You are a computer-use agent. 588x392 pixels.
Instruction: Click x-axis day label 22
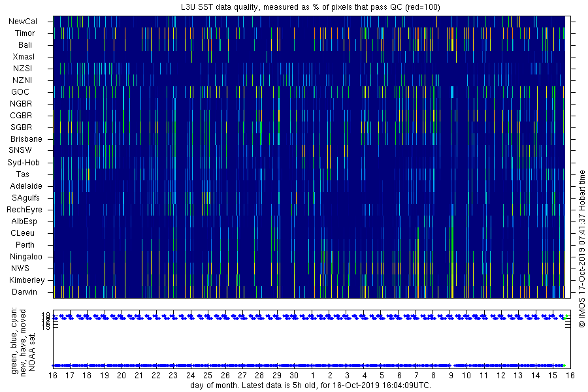tap(156, 376)
